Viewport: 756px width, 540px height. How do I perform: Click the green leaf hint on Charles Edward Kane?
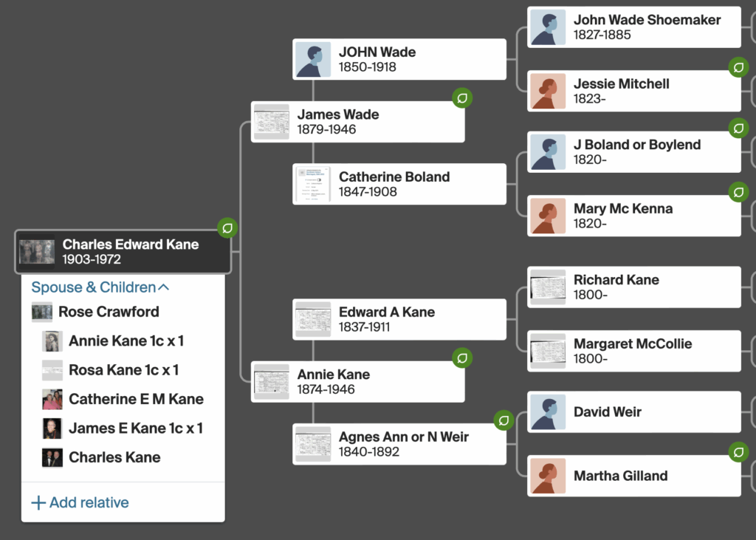[x=227, y=228]
